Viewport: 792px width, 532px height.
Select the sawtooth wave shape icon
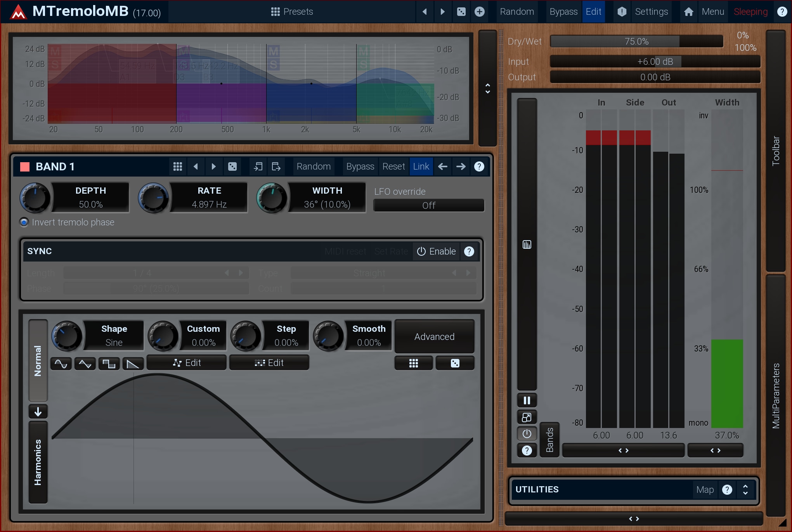pos(133,364)
